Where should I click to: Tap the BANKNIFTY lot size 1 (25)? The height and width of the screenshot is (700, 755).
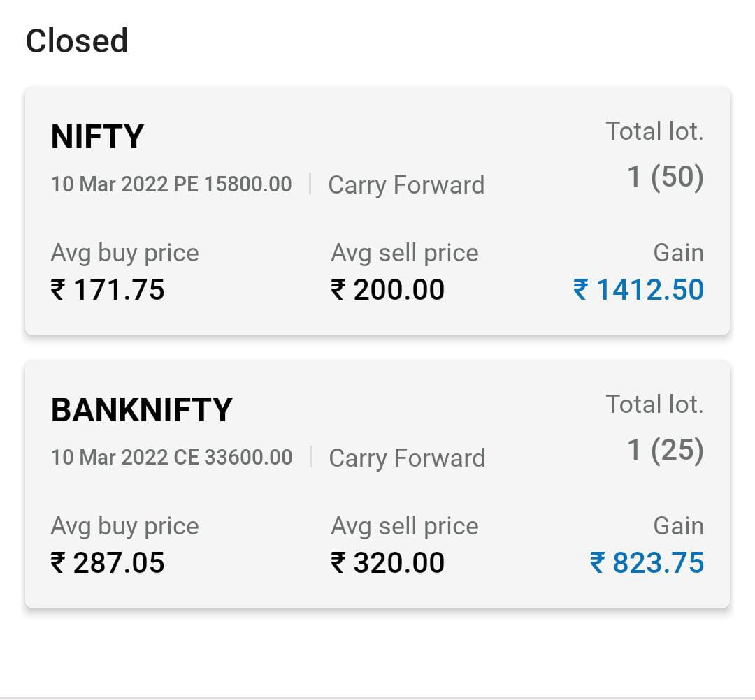[665, 450]
